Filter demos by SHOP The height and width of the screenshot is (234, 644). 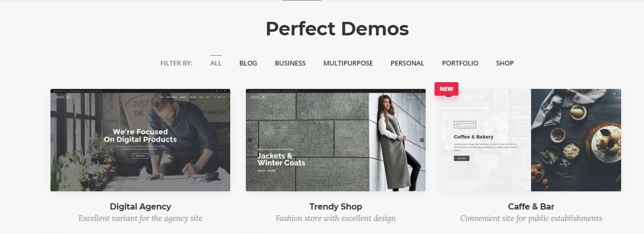pos(505,63)
